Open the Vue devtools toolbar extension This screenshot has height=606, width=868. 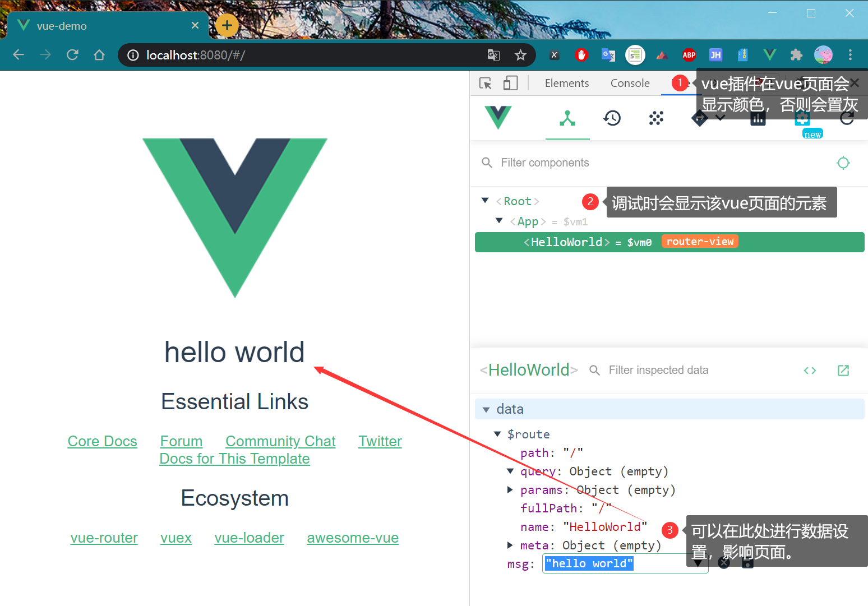point(770,55)
